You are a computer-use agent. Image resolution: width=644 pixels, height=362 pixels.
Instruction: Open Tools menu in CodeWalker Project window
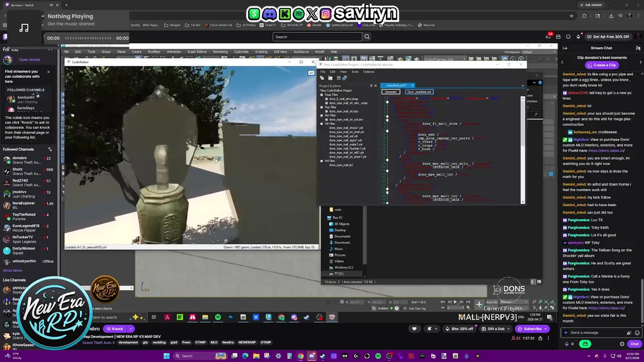tap(355, 71)
